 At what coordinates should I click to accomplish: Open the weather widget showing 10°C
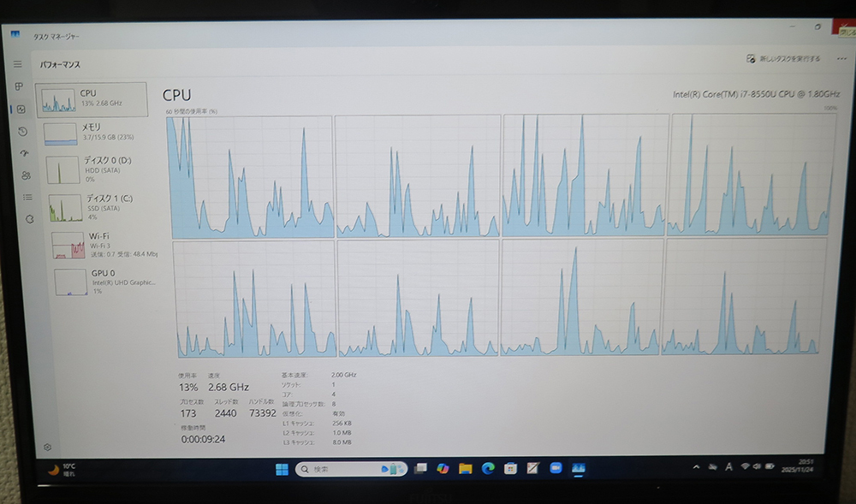(62, 470)
